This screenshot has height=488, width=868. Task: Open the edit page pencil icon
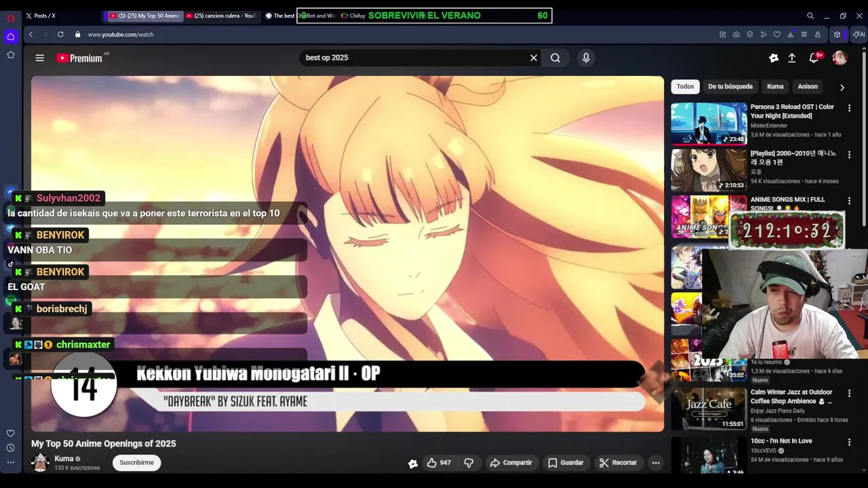723,35
